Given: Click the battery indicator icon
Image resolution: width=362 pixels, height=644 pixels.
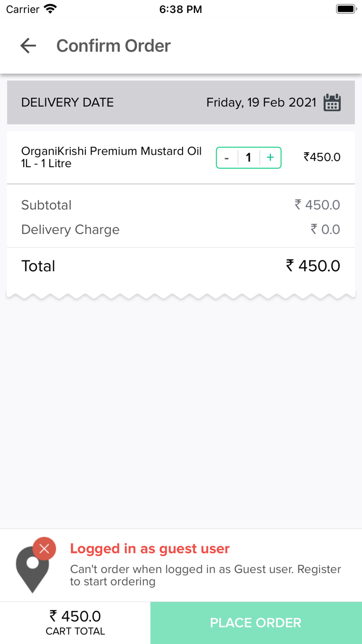Looking at the screenshot, I should tap(346, 8).
